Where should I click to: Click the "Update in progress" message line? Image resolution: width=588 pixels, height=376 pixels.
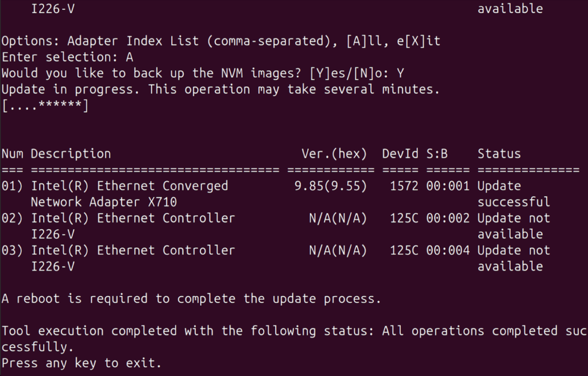point(220,90)
